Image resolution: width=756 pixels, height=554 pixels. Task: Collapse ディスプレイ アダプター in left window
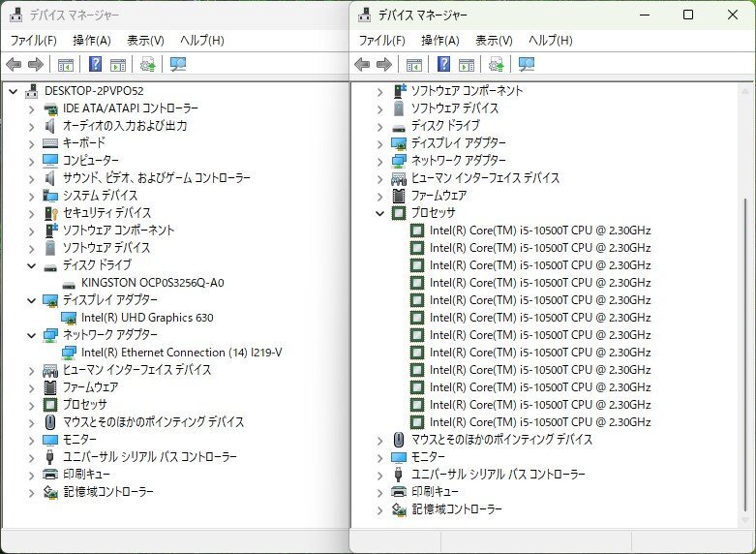coord(31,300)
